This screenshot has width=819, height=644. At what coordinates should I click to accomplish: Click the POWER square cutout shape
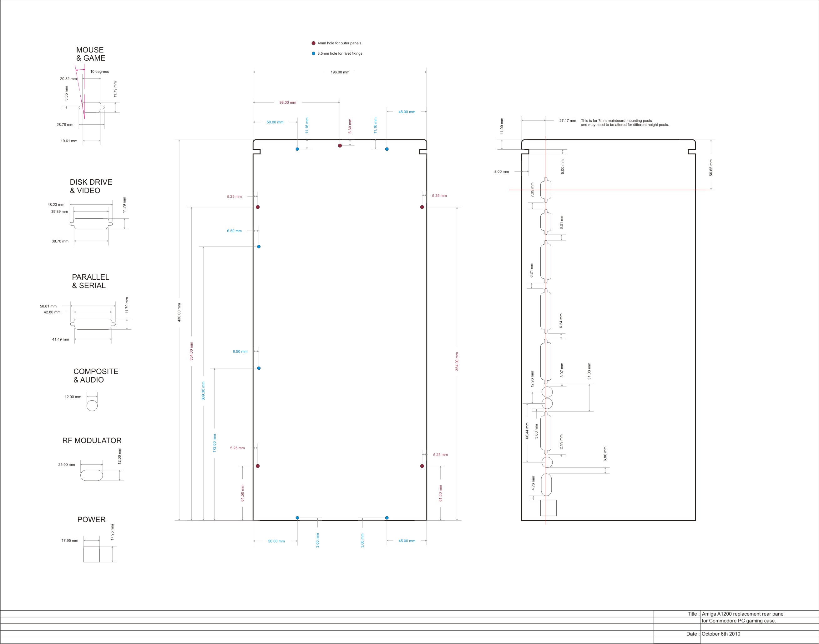click(92, 554)
